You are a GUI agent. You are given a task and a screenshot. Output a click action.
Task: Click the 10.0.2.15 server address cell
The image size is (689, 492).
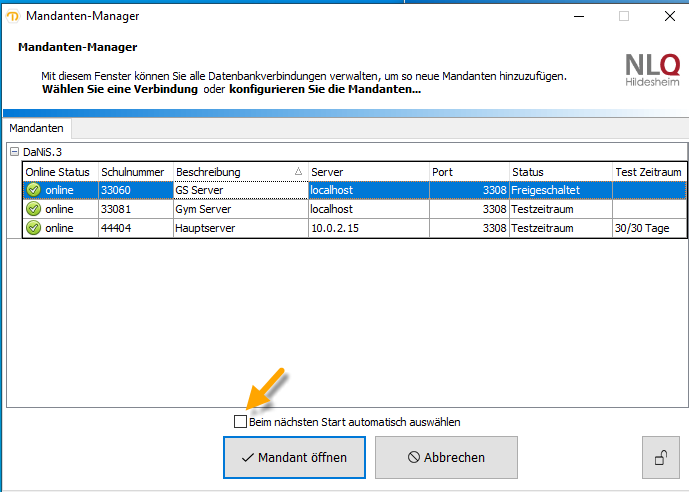pyautogui.click(x=366, y=228)
